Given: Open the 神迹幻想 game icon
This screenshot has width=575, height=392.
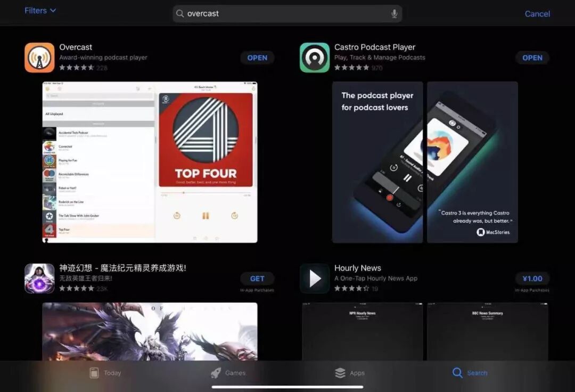Looking at the screenshot, I should (39, 279).
